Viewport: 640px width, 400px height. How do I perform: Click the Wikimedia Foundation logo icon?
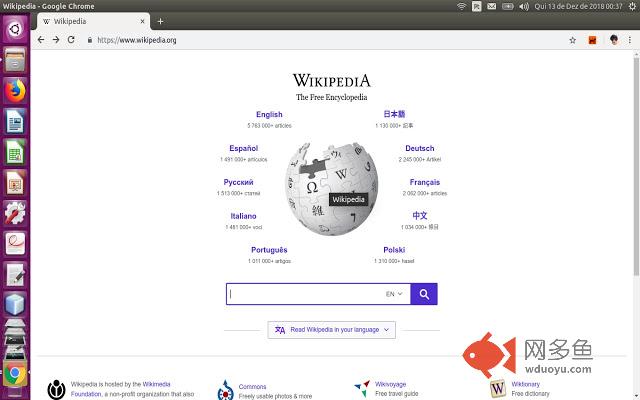[x=56, y=389]
